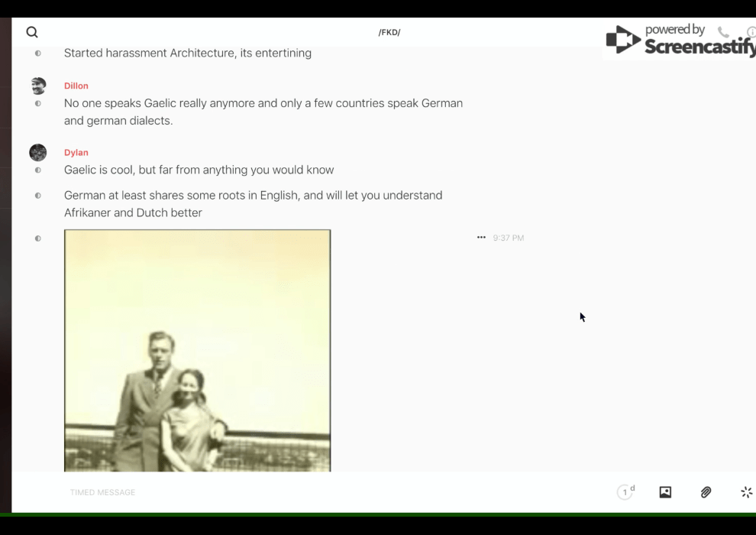Image resolution: width=756 pixels, height=535 pixels.
Task: Click the /FKD/ conversation title
Action: click(x=389, y=32)
